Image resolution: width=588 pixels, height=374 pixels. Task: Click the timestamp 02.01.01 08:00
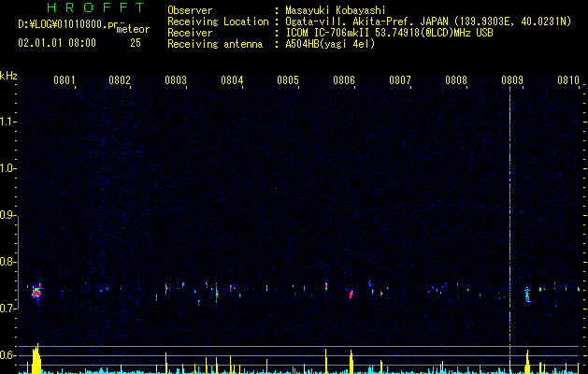[x=57, y=43]
